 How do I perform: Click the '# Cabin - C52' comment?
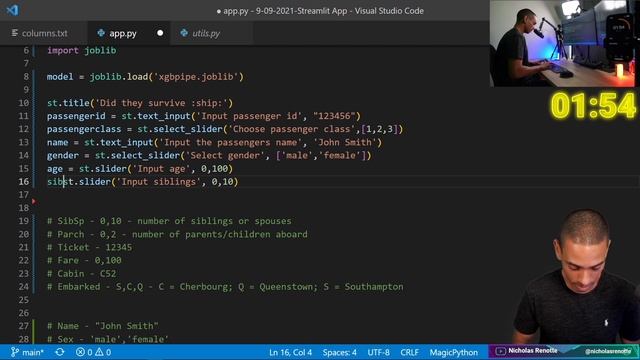(x=82, y=273)
